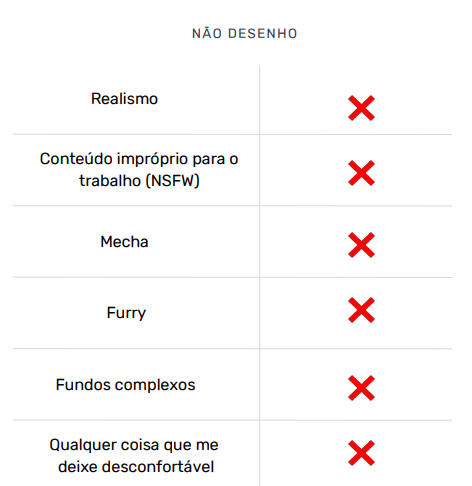Select the Fundos complexos label

click(125, 385)
